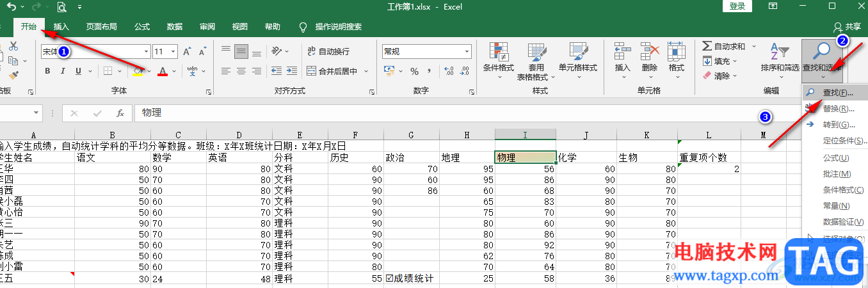
Task: Switch to the 公式 tab
Action: click(142, 27)
